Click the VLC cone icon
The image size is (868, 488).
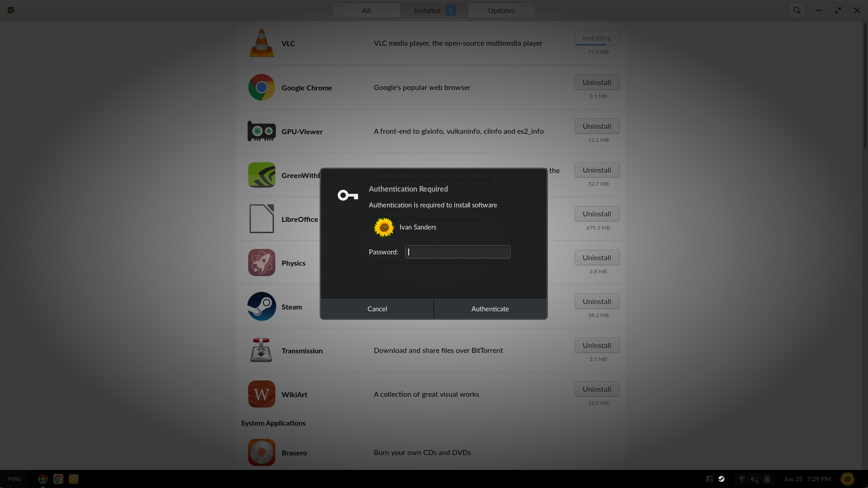261,43
